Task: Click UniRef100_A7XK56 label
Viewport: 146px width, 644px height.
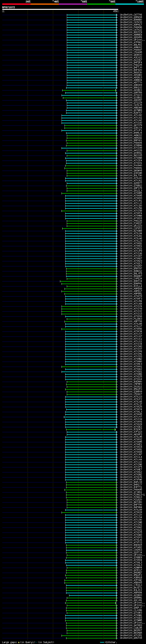Action: (131, 329)
